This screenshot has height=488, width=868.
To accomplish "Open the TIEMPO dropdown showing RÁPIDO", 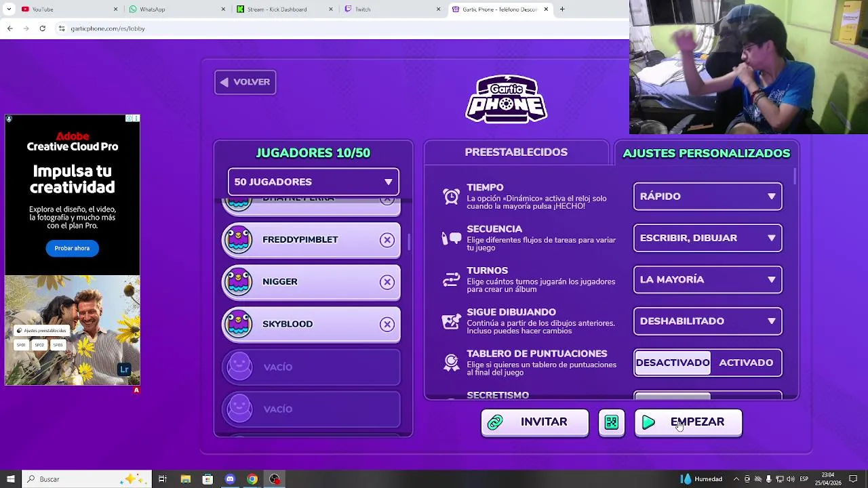I will pos(708,197).
